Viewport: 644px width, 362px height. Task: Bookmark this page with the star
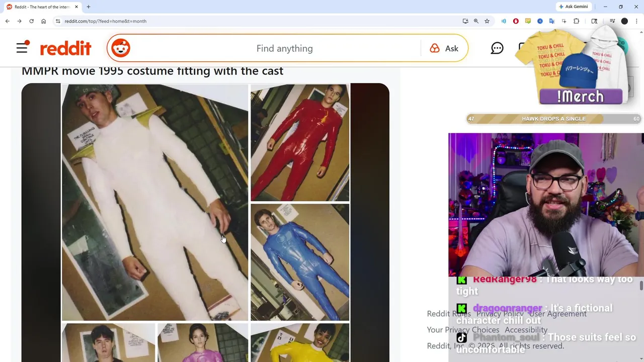click(487, 21)
